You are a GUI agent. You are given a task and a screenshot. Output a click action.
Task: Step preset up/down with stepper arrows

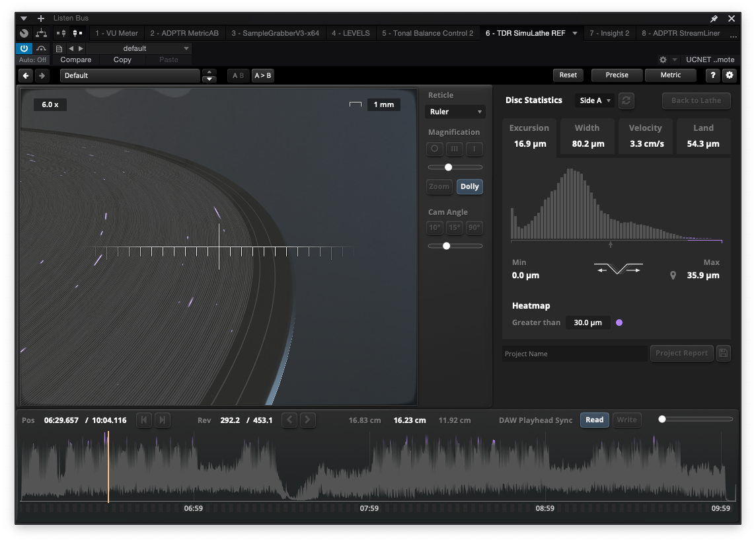(209, 75)
